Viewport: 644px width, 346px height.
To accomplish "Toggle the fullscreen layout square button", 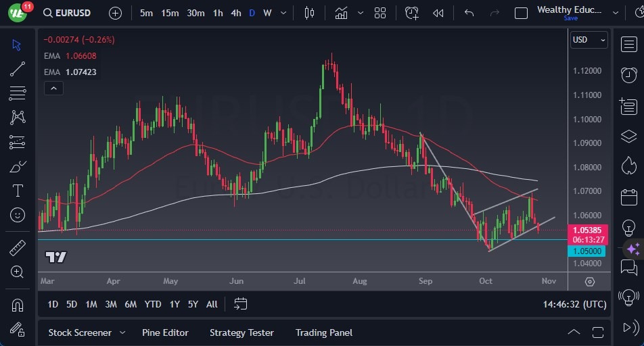I will click(521, 13).
